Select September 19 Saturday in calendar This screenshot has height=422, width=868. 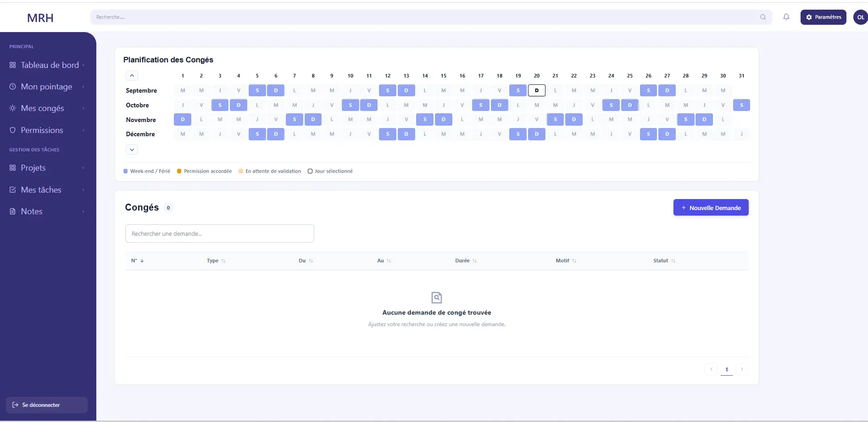point(518,90)
